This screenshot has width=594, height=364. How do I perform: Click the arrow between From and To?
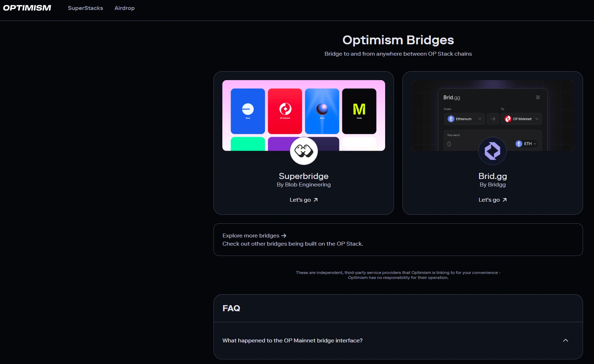tap(493, 119)
